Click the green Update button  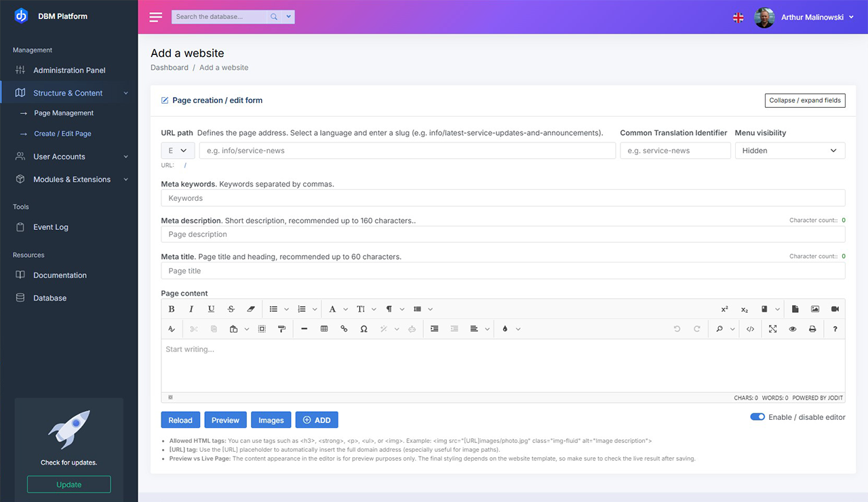point(68,484)
